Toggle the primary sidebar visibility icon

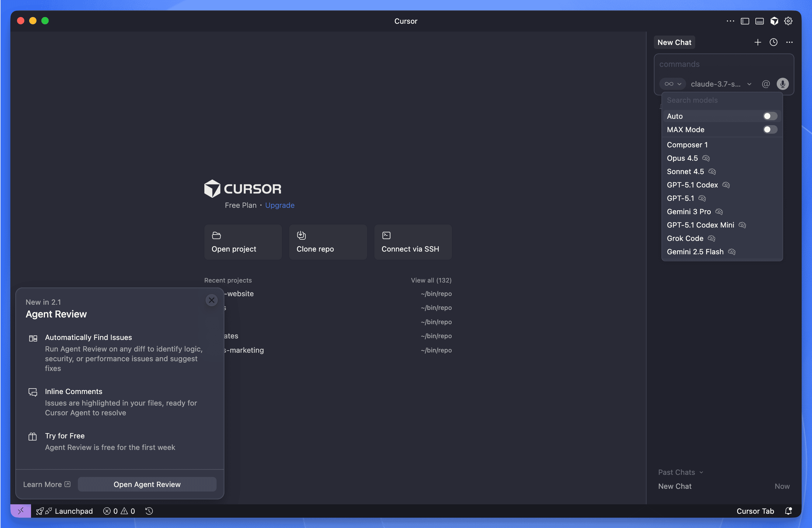click(745, 21)
